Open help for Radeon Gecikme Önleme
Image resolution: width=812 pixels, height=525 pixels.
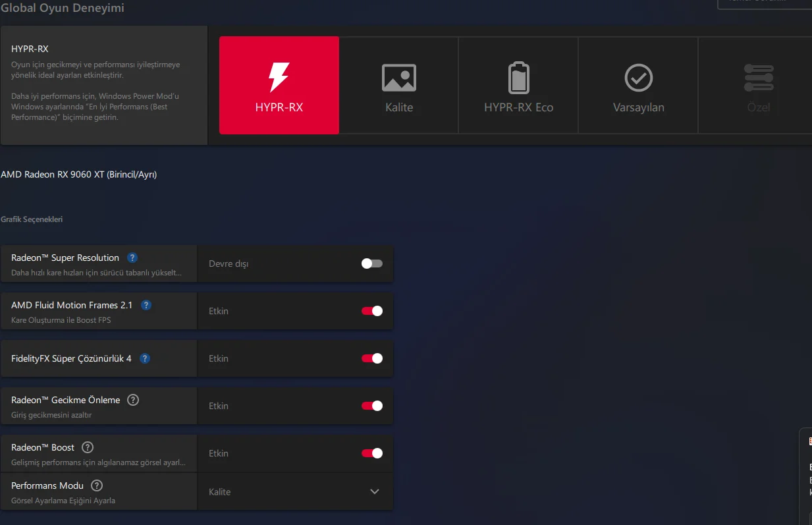133,400
